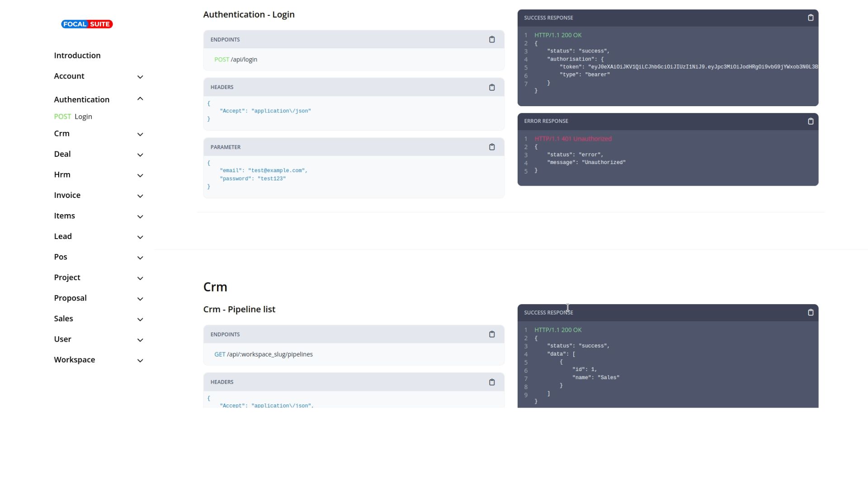Expand the Workspace sidebar section

(140, 361)
